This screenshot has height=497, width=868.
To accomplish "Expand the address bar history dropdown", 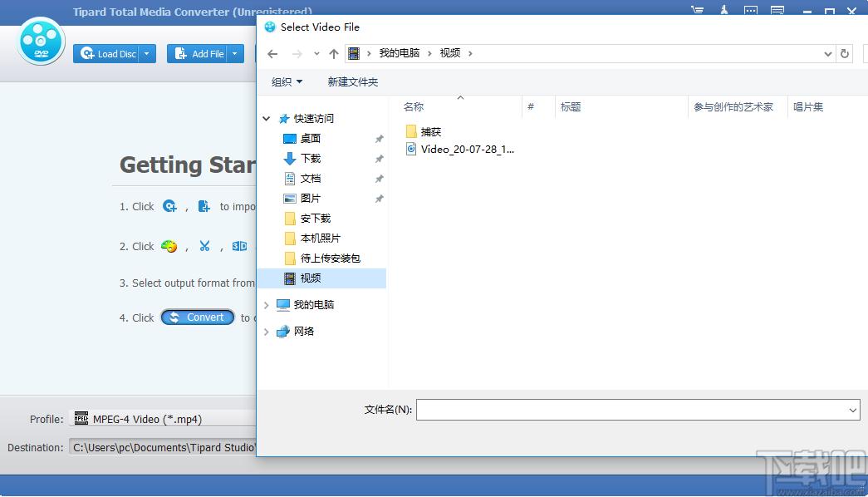I will (827, 54).
